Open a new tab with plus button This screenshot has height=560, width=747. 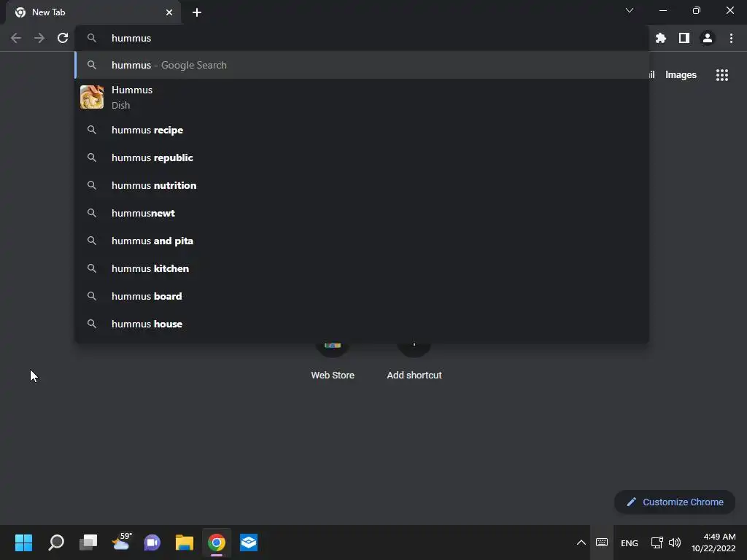pos(197,12)
